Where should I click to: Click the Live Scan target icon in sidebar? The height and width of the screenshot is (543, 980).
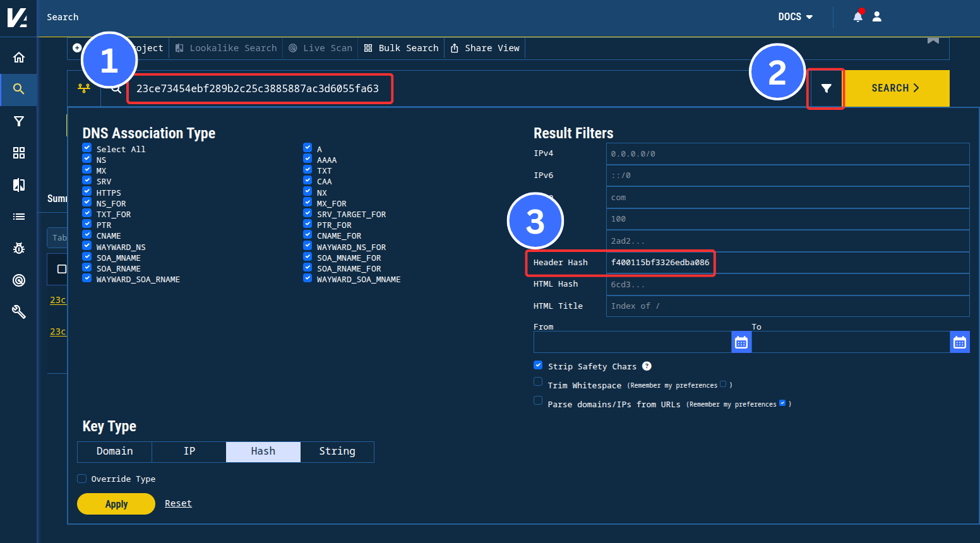[18, 280]
